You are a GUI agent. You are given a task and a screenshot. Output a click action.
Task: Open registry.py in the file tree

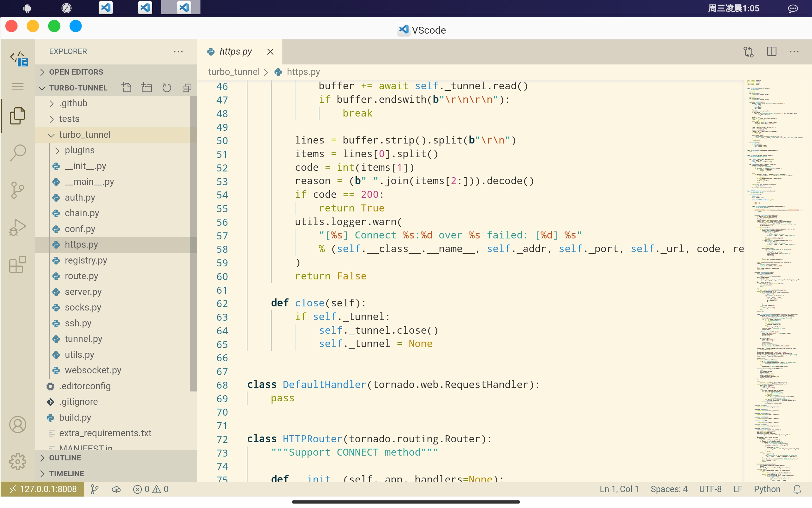coord(112,260)
